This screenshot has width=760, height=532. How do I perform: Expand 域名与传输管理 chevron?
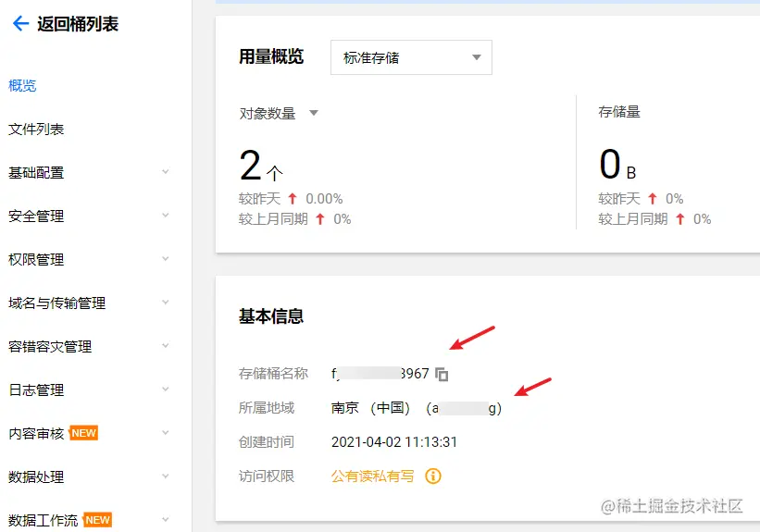[166, 303]
